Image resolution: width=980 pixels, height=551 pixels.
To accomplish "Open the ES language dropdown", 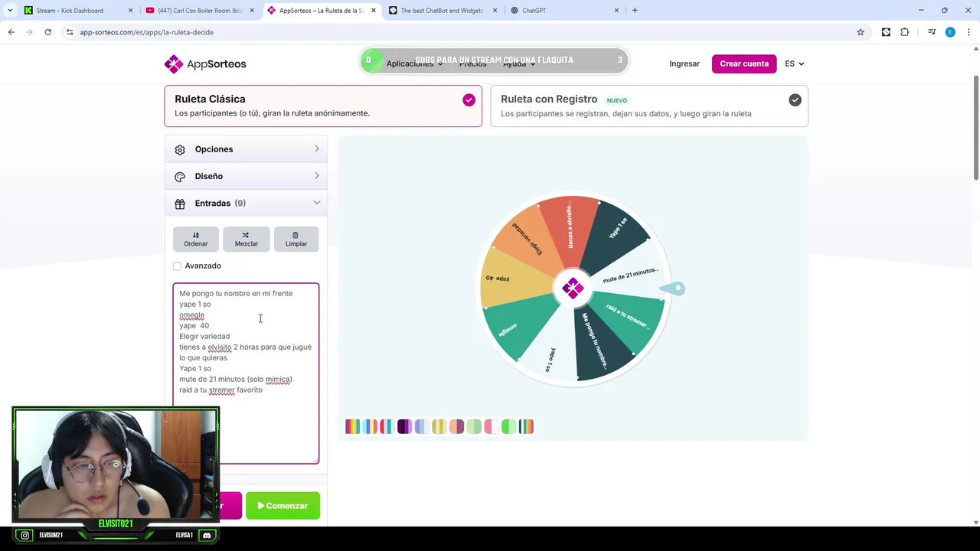I will (x=794, y=64).
